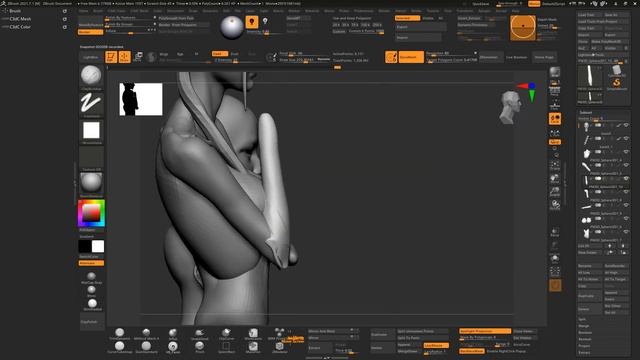Viewport: 640px width, 360px height.
Task: Click the head camera orientation gizmo
Action: click(x=510, y=107)
